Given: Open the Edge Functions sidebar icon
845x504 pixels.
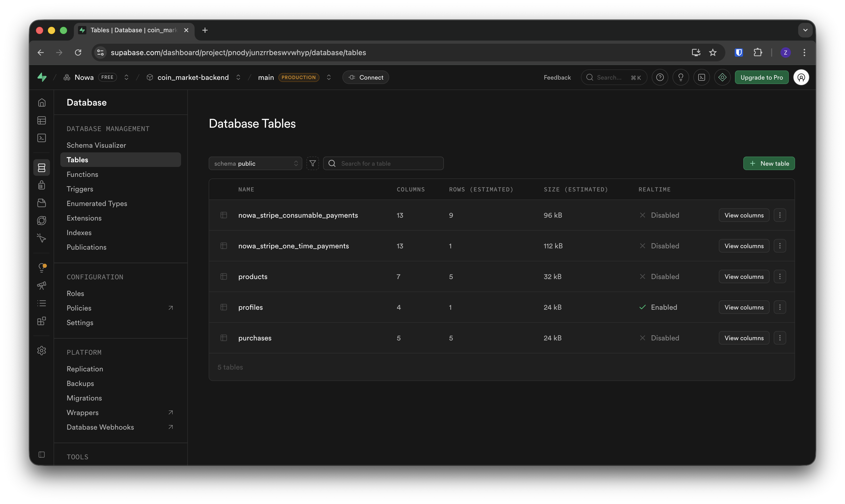Looking at the screenshot, I should (x=41, y=221).
